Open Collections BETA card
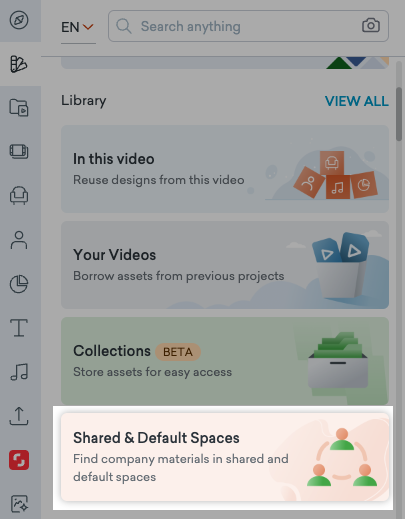The height and width of the screenshot is (519, 405). [x=225, y=361]
